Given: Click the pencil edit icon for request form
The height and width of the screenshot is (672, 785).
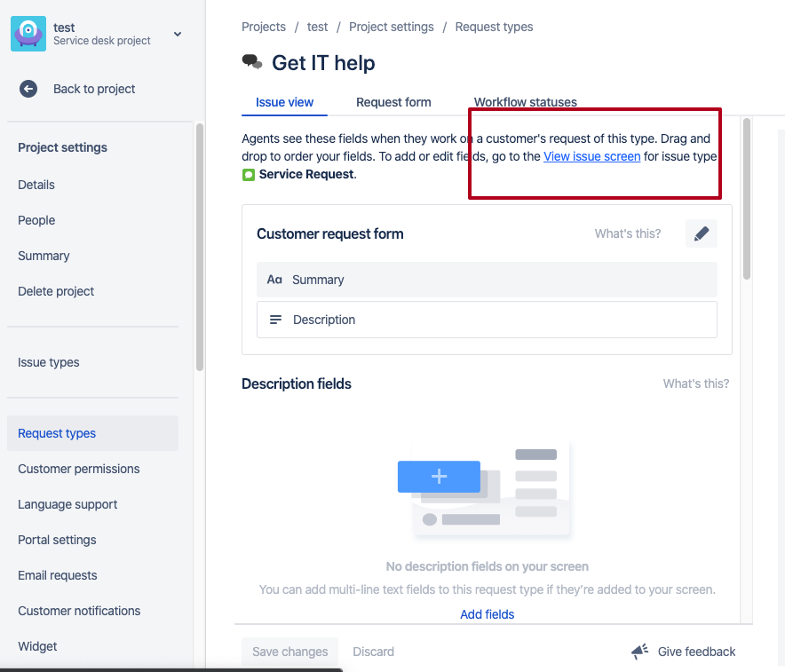Looking at the screenshot, I should coord(702,233).
